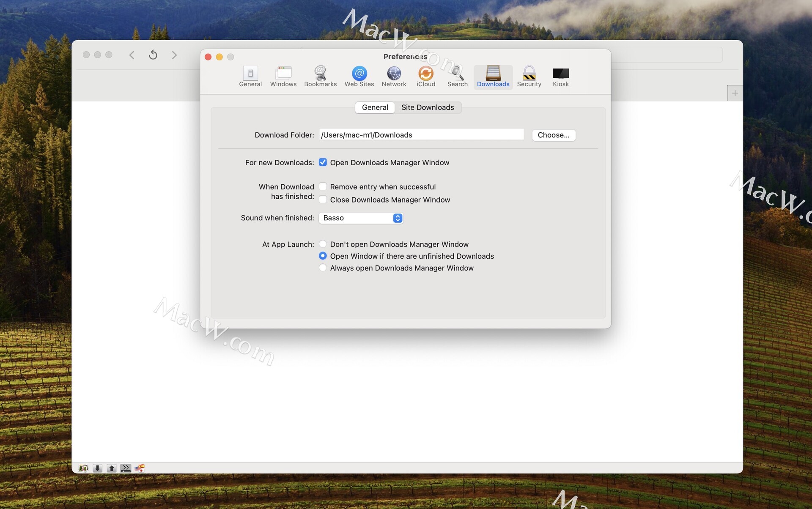Click the browser reload button
The height and width of the screenshot is (509, 812).
coord(153,55)
